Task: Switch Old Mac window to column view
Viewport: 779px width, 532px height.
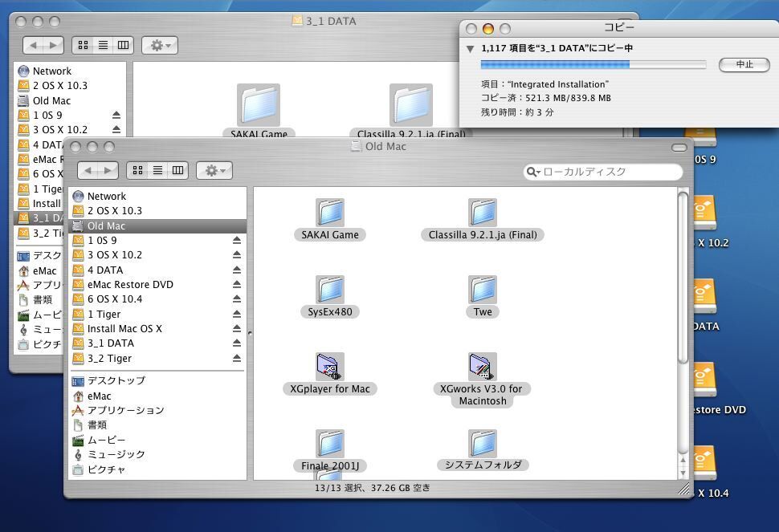Action: pyautogui.click(x=177, y=170)
